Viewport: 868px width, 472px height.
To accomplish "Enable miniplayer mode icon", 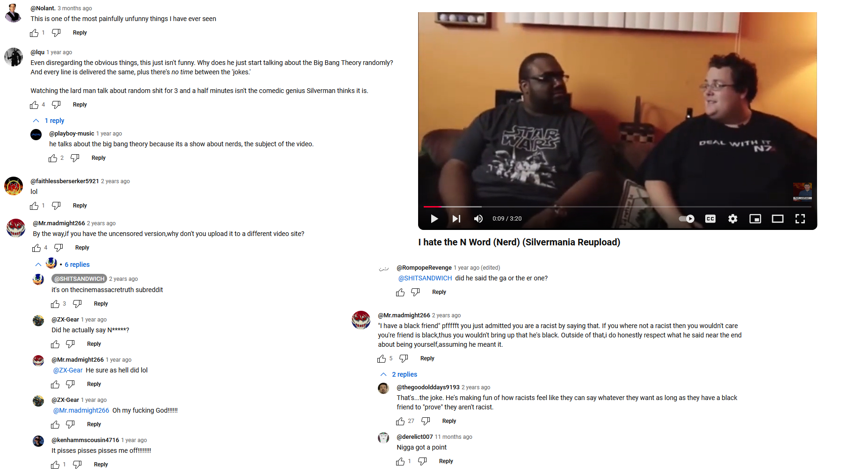I will point(755,219).
